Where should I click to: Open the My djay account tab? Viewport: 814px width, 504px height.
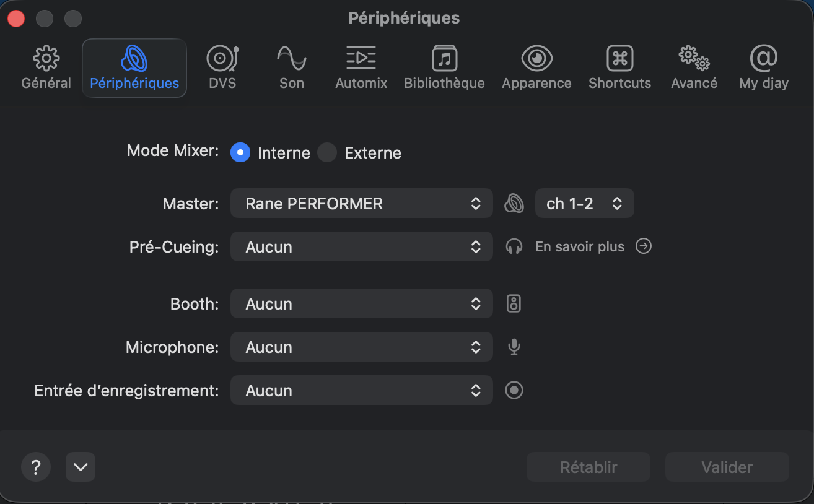coord(763,68)
